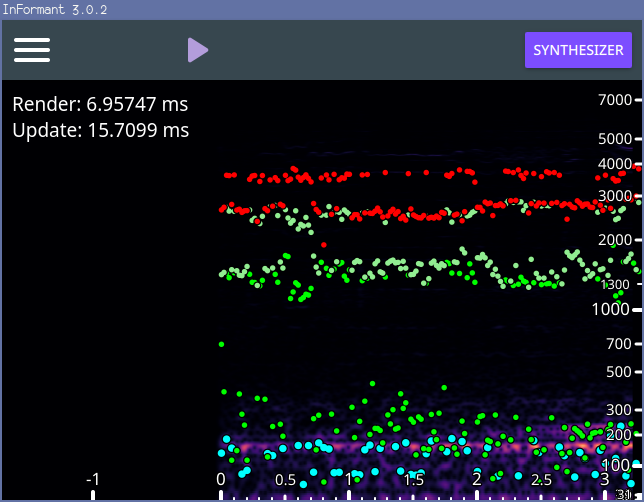Click the 300 Hz frequency axis label

click(618, 410)
